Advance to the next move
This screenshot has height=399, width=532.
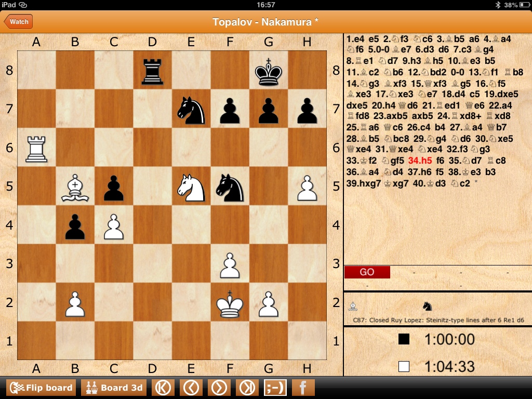(219, 388)
